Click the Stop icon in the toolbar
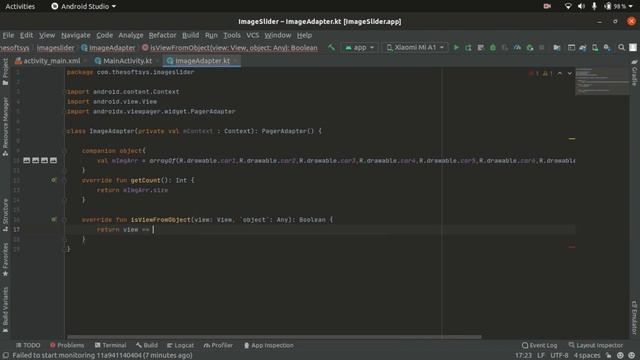 (x=542, y=48)
